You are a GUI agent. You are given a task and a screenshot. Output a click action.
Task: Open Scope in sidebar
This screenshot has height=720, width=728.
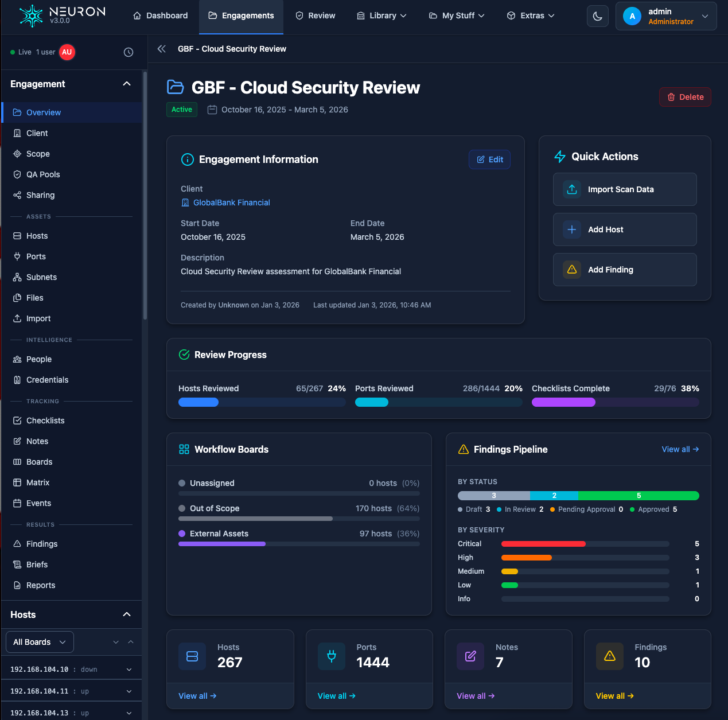click(x=72, y=154)
